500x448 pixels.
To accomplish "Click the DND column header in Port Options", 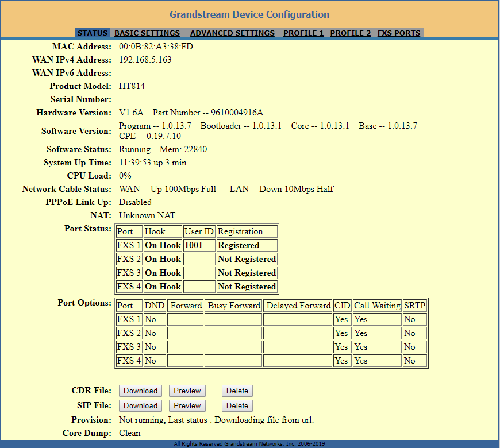I will point(155,306).
